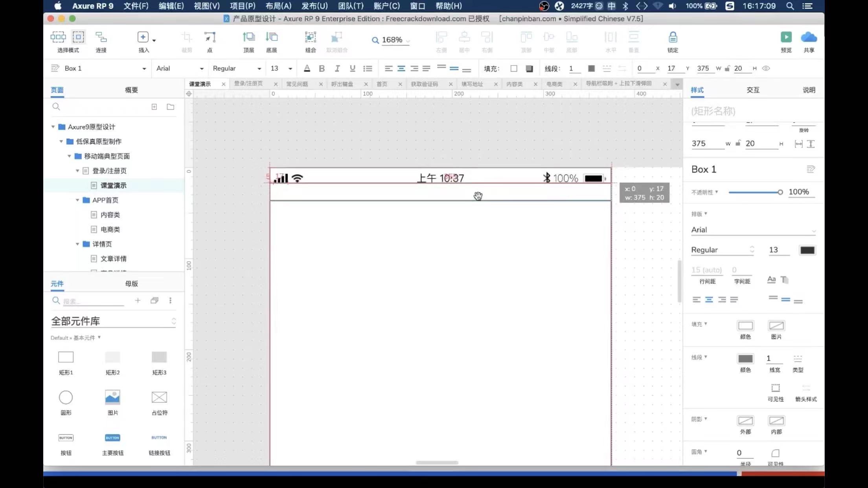Click the Share (共享) cloud icon
Image resolution: width=868 pixels, height=488 pixels.
pyautogui.click(x=809, y=37)
